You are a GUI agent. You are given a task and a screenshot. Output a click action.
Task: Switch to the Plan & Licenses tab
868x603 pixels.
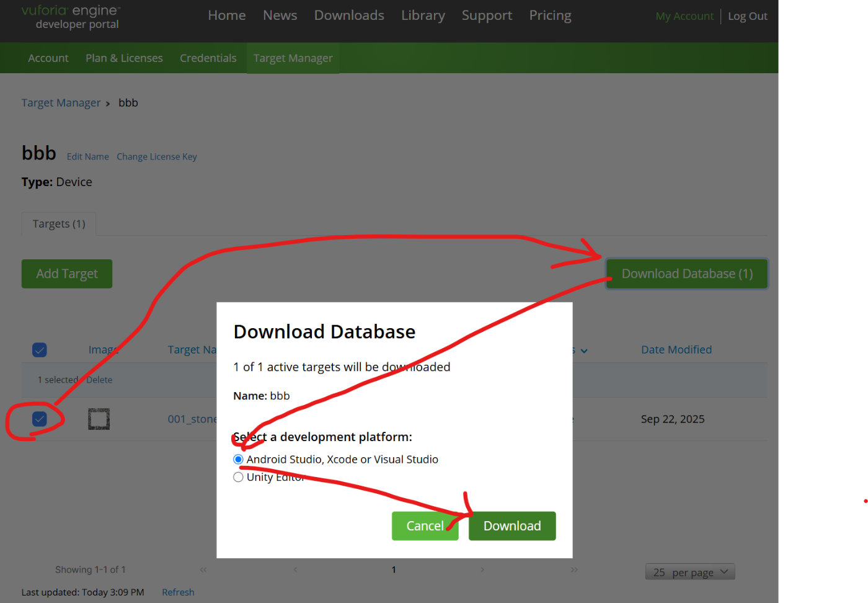124,58
